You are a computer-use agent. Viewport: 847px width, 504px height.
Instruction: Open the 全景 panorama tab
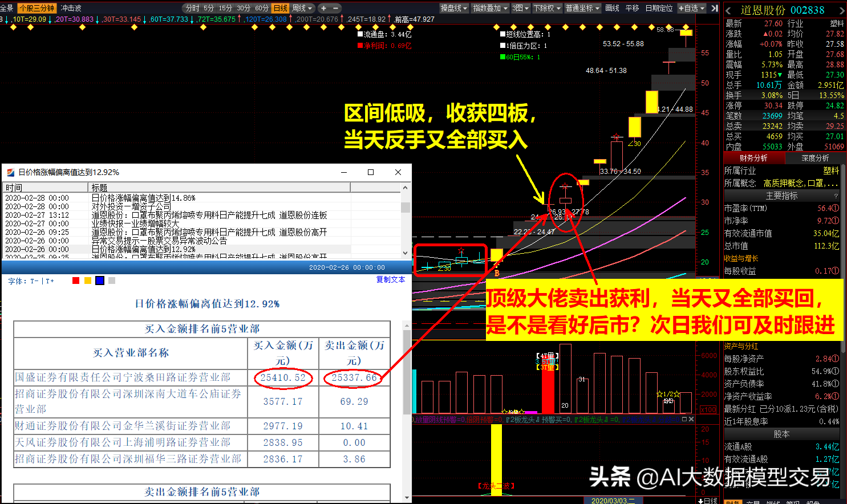pos(7,8)
